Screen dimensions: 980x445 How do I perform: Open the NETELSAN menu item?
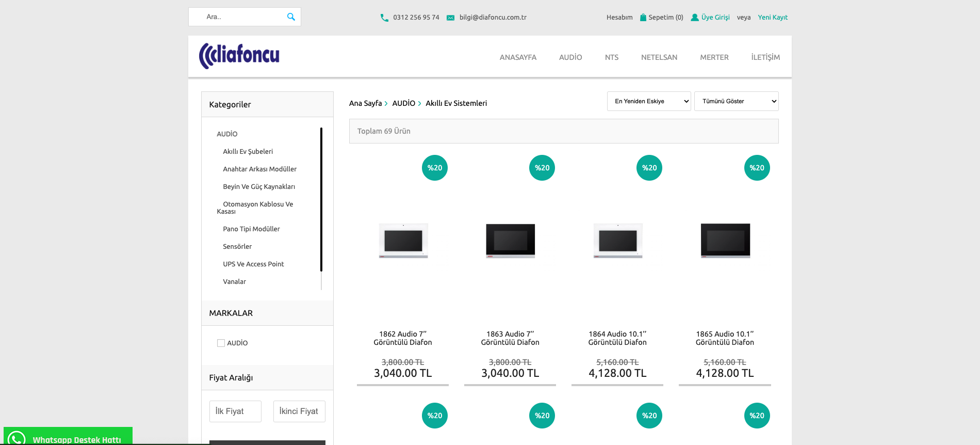tap(659, 57)
